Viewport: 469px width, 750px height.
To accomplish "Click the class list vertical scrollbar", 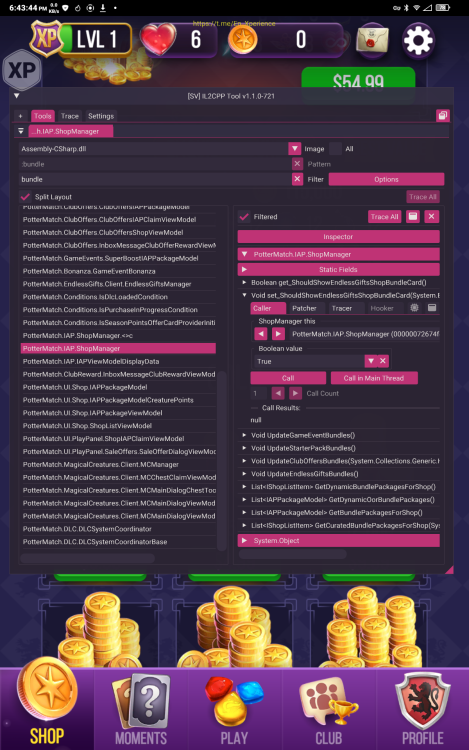I will [221, 460].
